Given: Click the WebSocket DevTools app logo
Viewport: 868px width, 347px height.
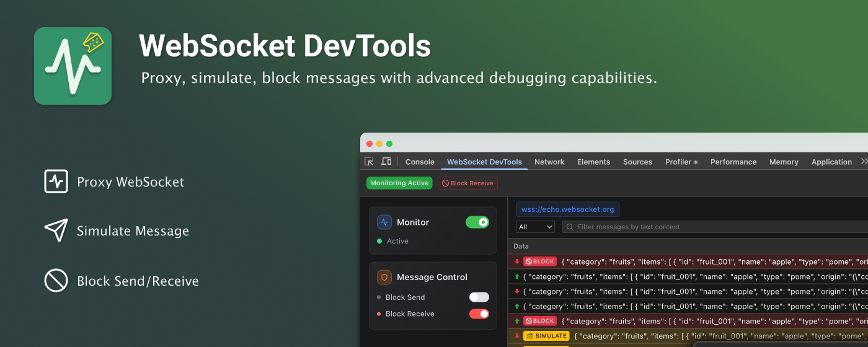Looking at the screenshot, I should tap(73, 66).
